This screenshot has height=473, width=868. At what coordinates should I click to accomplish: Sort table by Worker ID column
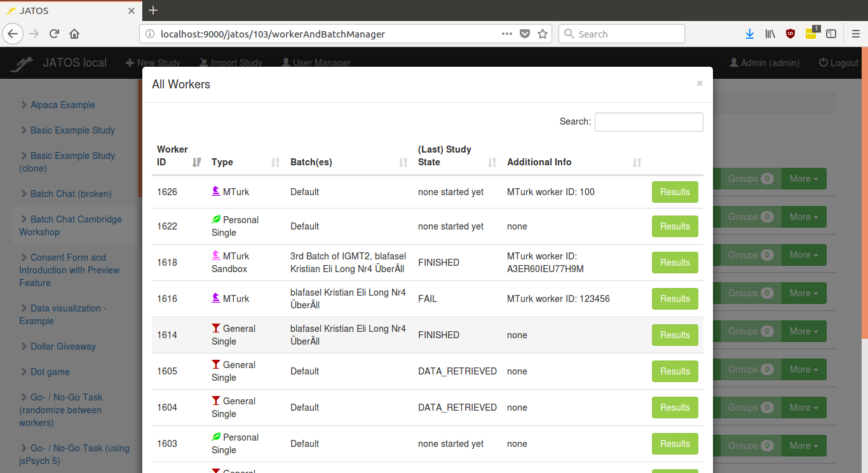180,156
